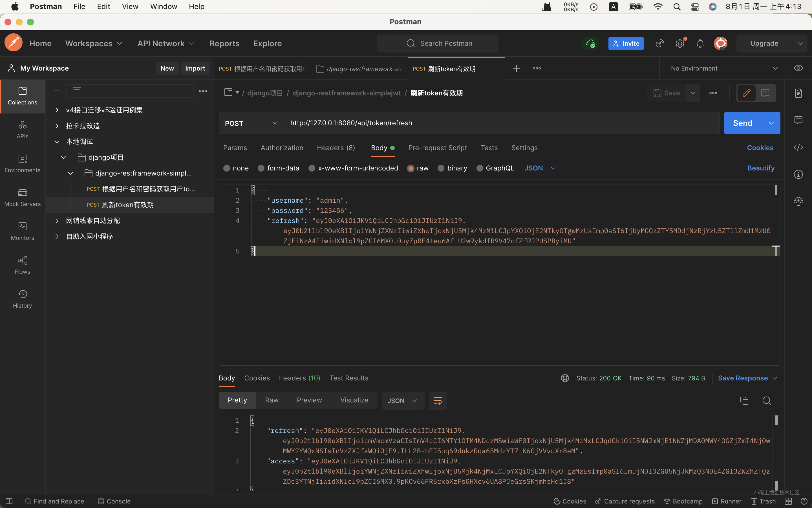Open the Workspaces menu

(94, 43)
